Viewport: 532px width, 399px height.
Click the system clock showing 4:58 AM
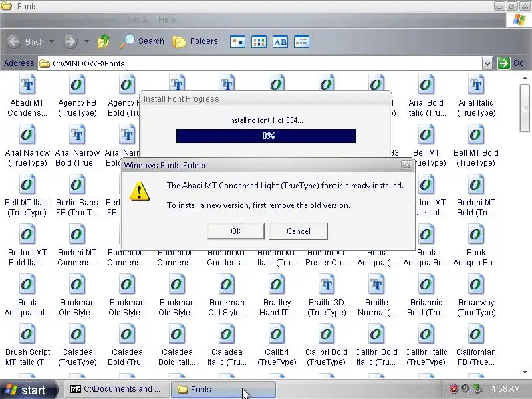[505, 389]
